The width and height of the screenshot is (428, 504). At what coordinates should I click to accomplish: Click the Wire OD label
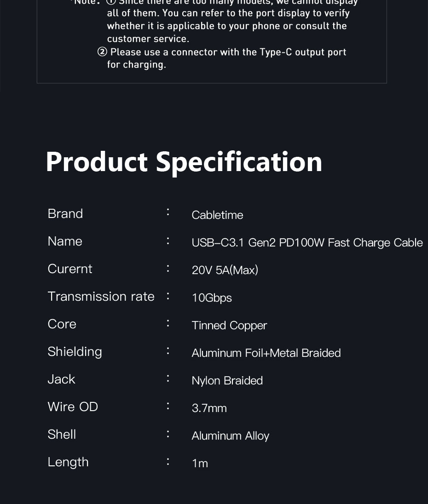[73, 407]
